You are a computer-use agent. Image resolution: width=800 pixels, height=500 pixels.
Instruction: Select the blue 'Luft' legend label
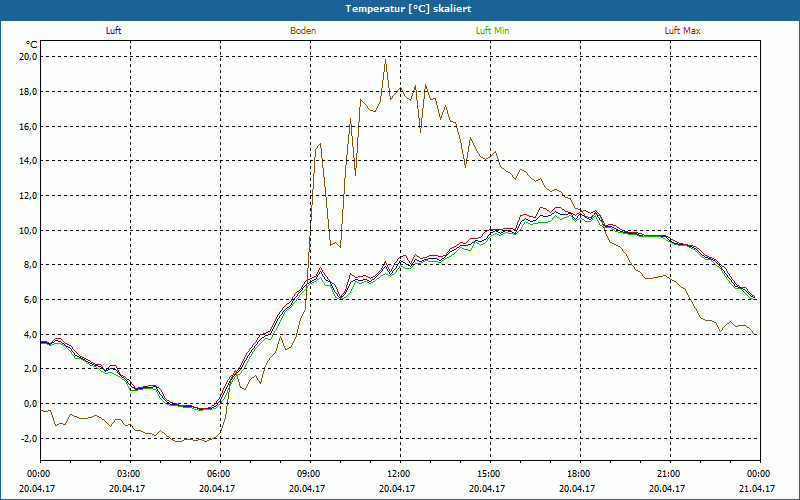(x=113, y=31)
